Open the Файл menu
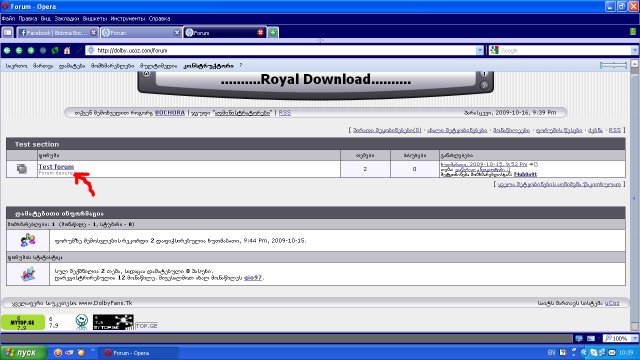This screenshot has height=360, width=640. (x=8, y=19)
